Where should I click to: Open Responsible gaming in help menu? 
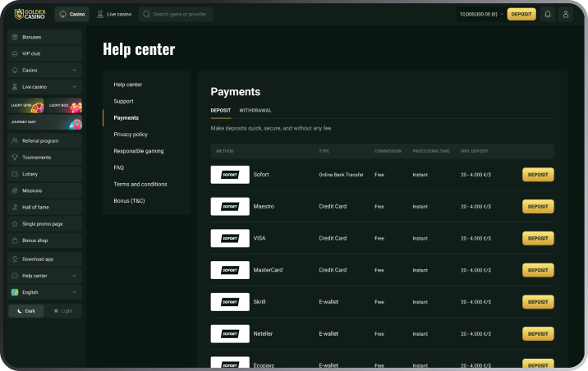coord(138,151)
